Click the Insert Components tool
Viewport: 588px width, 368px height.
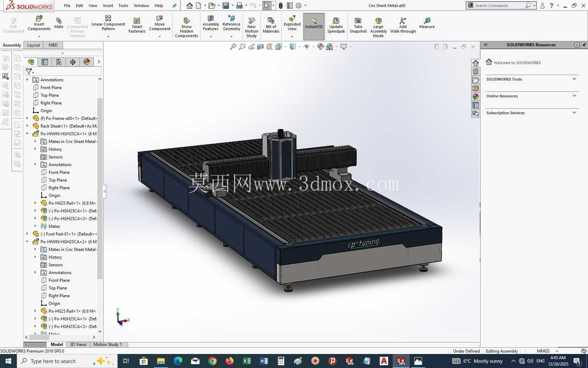(x=39, y=23)
